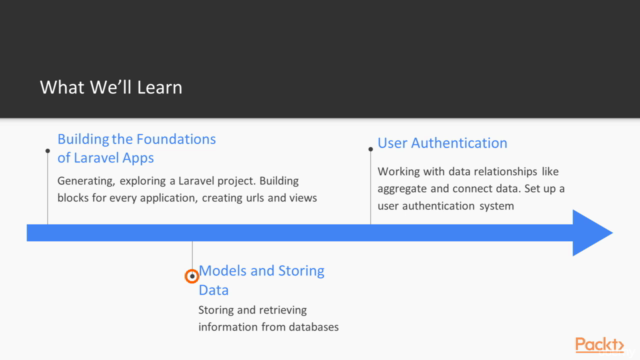Click the 'Working with data relationships' description text
This screenshot has width=640, height=360.
click(471, 189)
